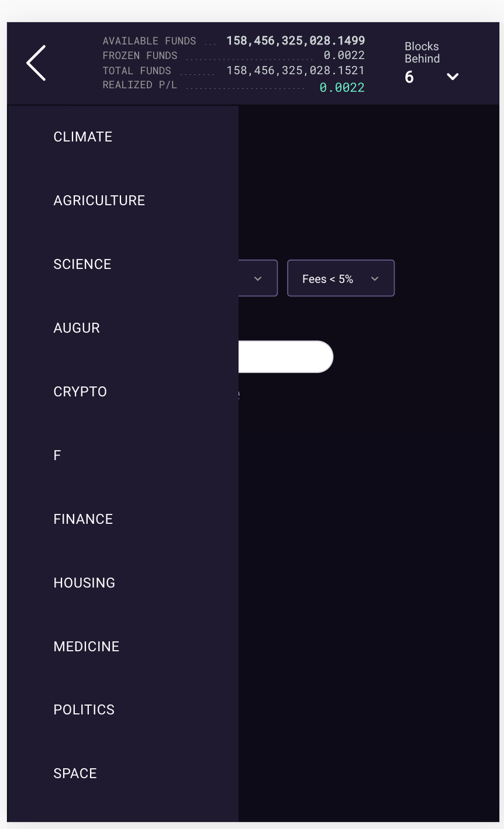Open the FINANCE category
The height and width of the screenshot is (829, 504).
[83, 519]
